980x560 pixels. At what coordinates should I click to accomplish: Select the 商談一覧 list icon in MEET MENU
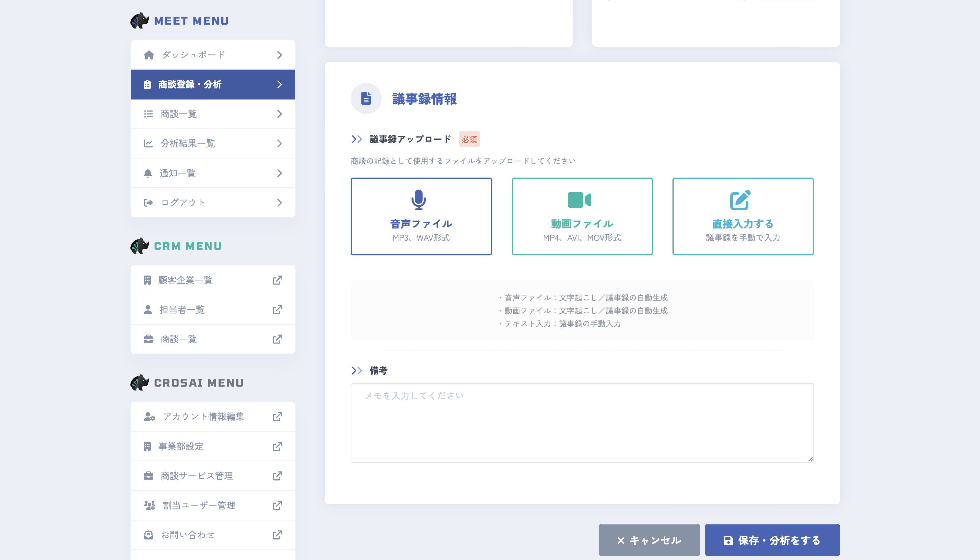pyautogui.click(x=148, y=114)
